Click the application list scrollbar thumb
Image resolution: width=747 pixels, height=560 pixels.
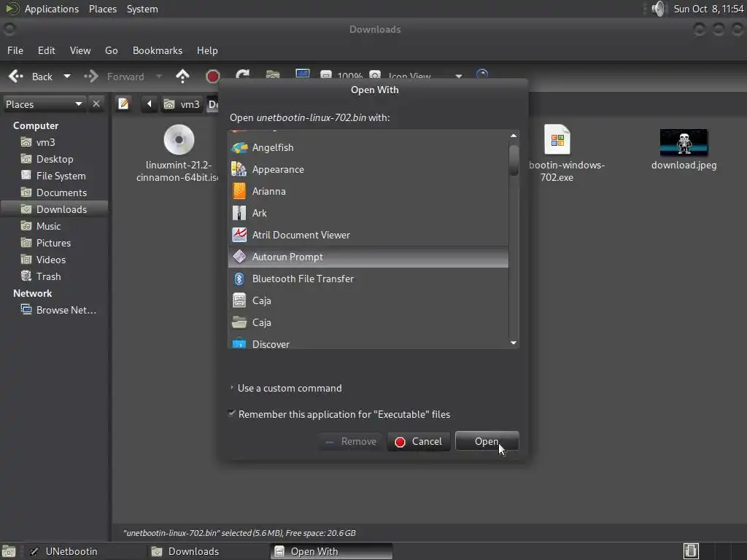[514, 160]
